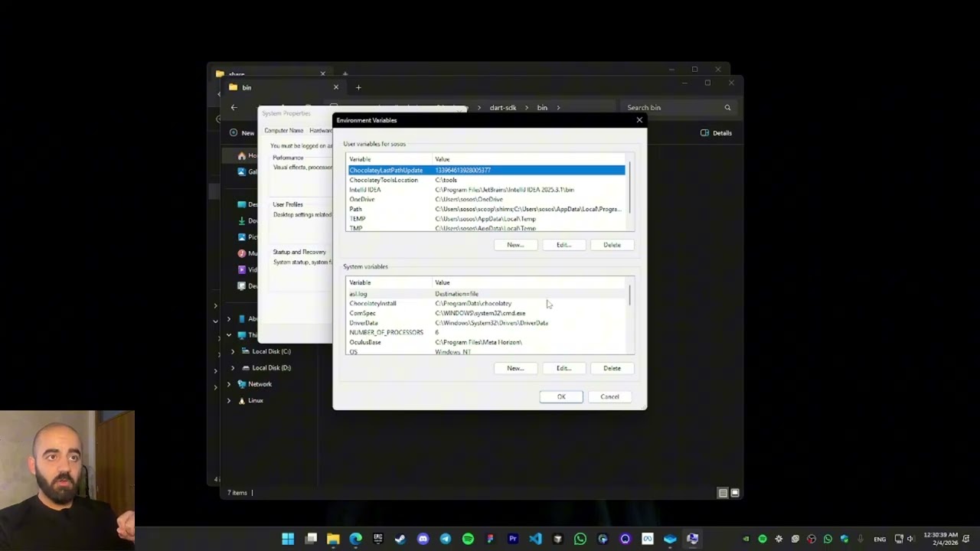Add a new tab in the bin Explorer window

358,87
